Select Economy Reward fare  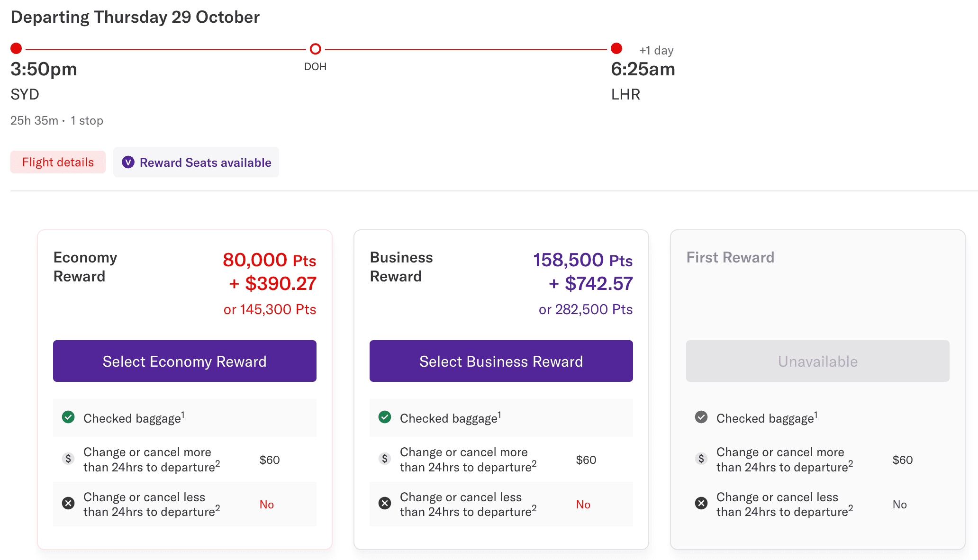tap(184, 361)
